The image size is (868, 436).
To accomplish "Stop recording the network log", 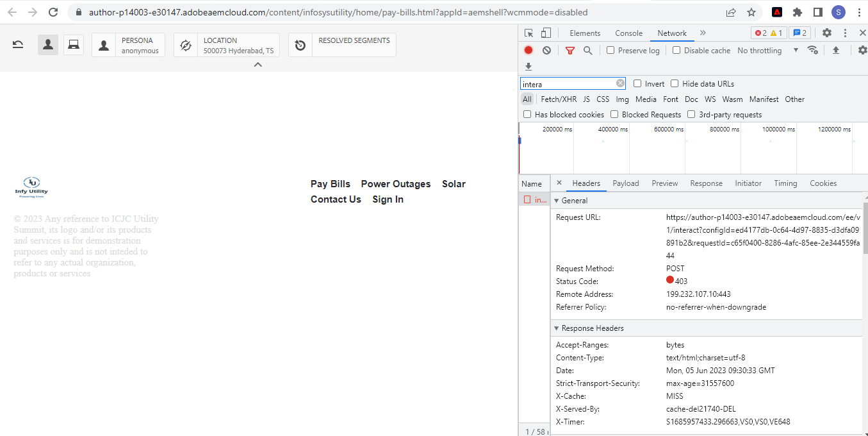I will (x=527, y=50).
